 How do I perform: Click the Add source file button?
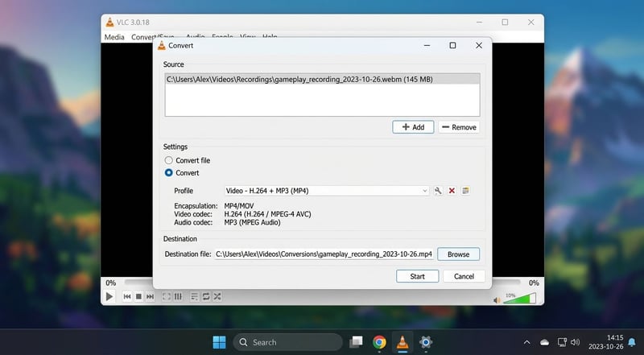(x=413, y=127)
